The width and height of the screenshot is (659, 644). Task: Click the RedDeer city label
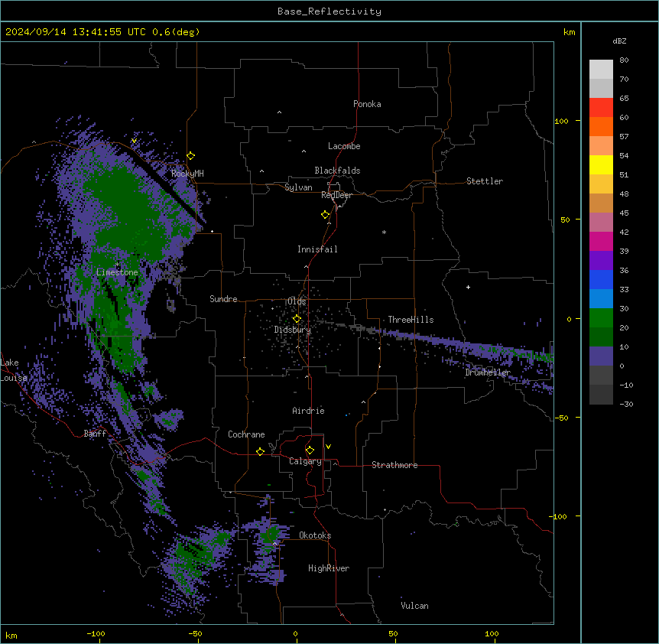click(336, 195)
